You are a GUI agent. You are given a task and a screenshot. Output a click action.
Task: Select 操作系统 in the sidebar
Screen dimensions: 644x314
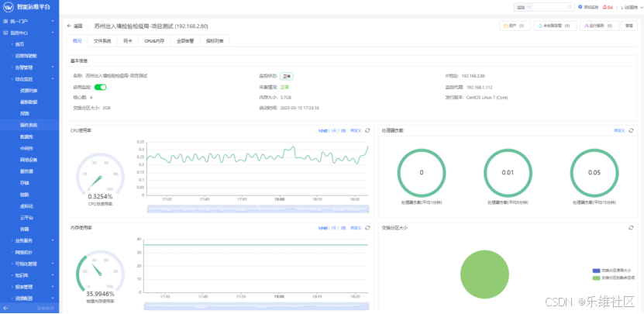29,125
